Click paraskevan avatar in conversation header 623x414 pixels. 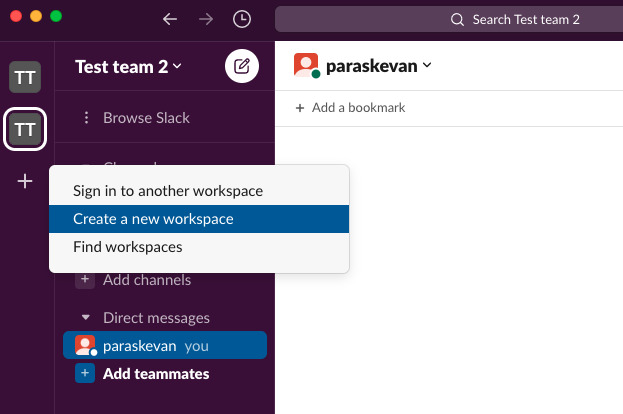click(x=306, y=66)
